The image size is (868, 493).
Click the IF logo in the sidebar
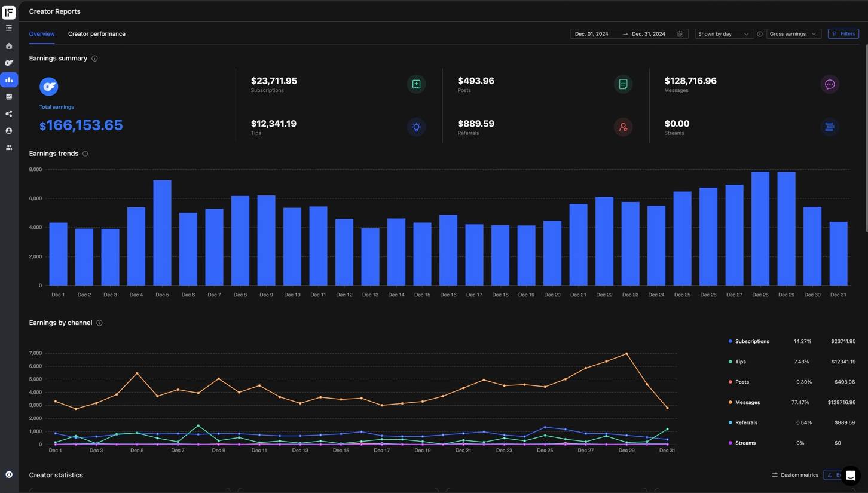[x=9, y=12]
